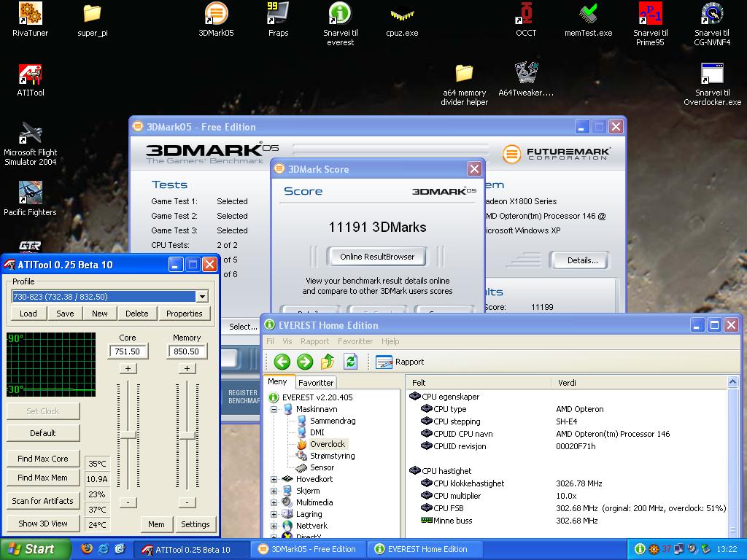Click Find Max Mem in ATITool
Viewport: 747px width, 560px height.
43,478
